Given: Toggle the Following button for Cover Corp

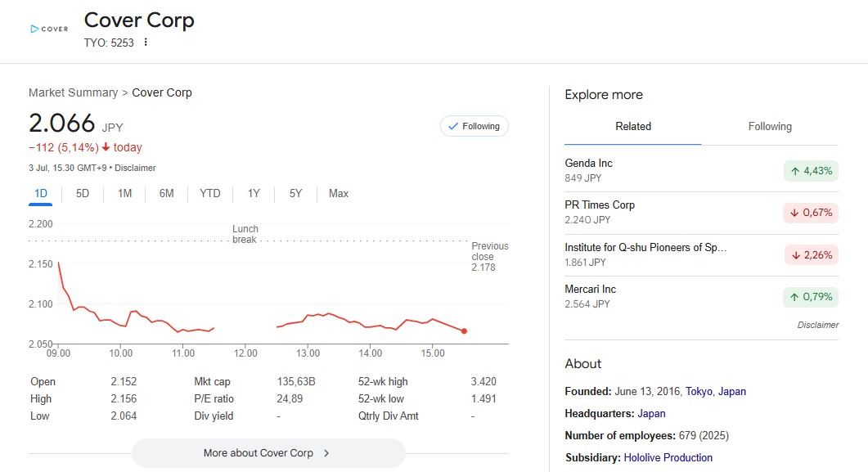Looking at the screenshot, I should coord(474,126).
